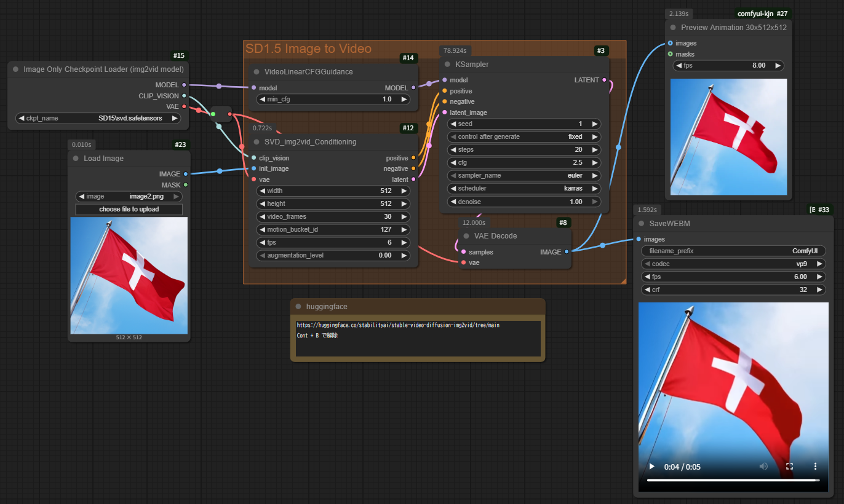
Task: Enter fullscreen on the WEBM video
Action: [790, 467]
